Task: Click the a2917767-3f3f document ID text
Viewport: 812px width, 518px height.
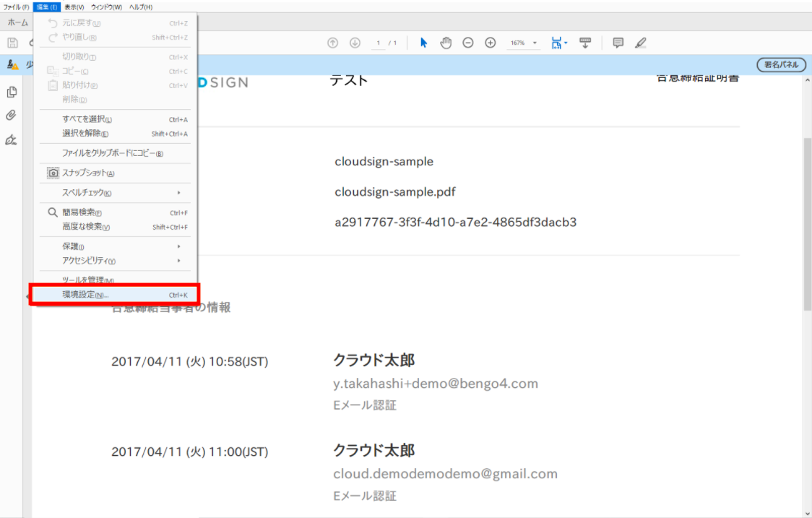Action: (456, 223)
